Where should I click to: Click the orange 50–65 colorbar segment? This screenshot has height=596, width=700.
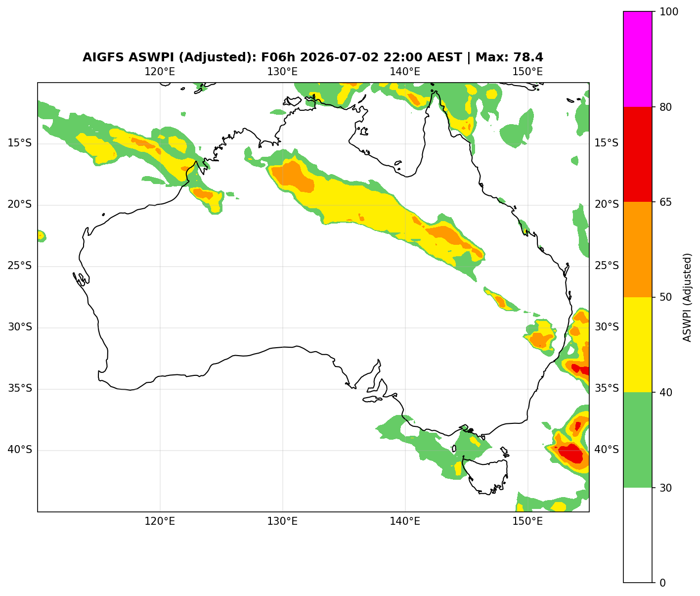(x=638, y=249)
